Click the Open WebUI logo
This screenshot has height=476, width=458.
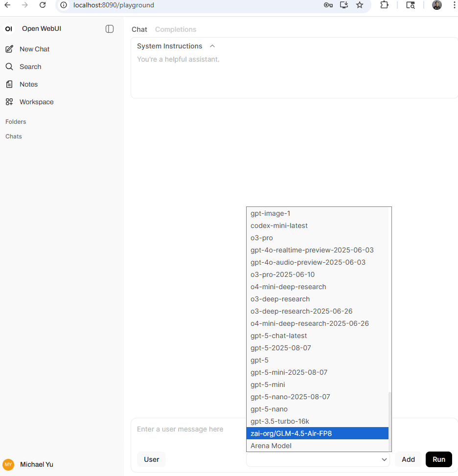(9, 29)
